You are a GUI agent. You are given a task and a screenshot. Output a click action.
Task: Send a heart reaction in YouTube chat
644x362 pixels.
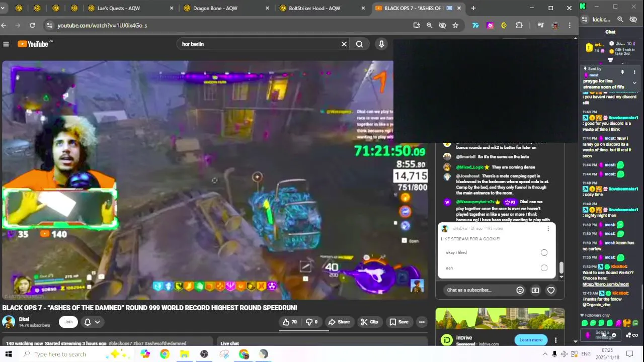point(551,290)
